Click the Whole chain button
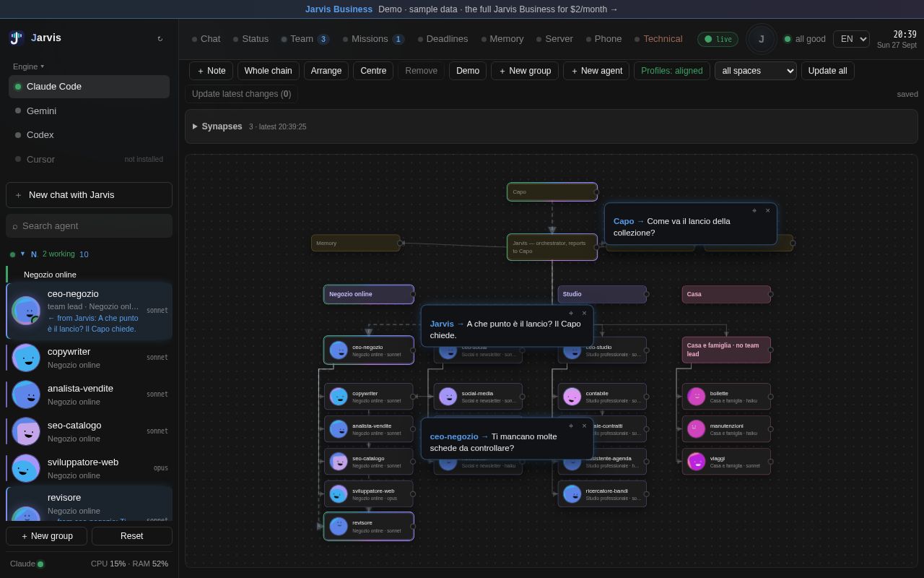Image resolution: width=924 pixels, height=578 pixels. point(269,71)
